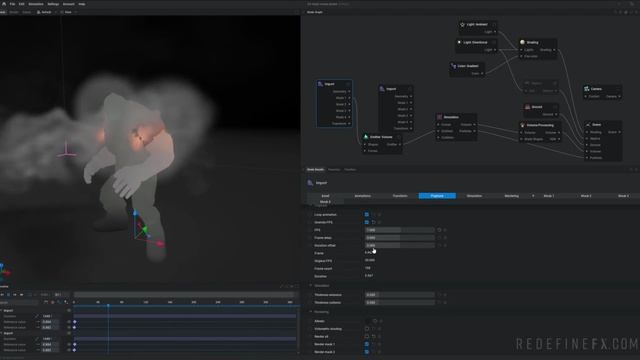Viewport: 640px width, 360px height.
Task: Click the Camera output port on Camera node
Action: point(619,97)
